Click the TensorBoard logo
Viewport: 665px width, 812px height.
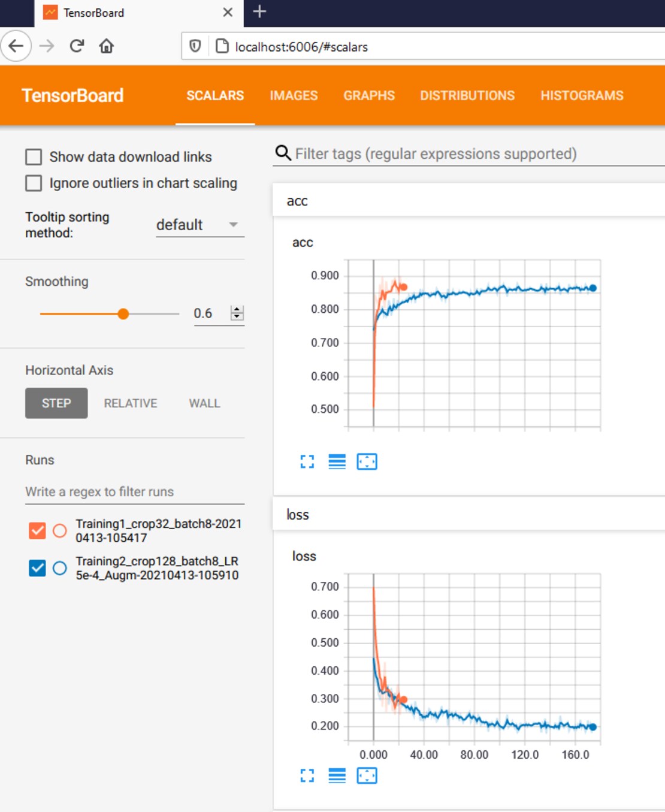coord(72,96)
